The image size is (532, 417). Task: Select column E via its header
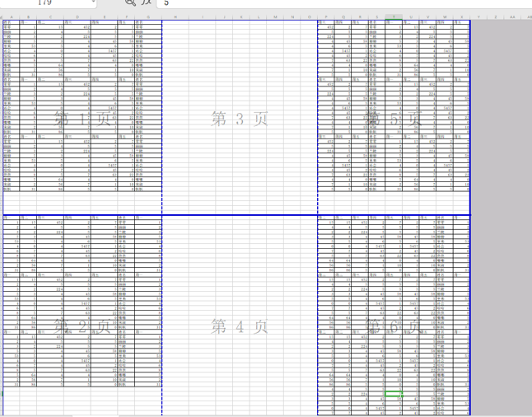pyautogui.click(x=104, y=17)
